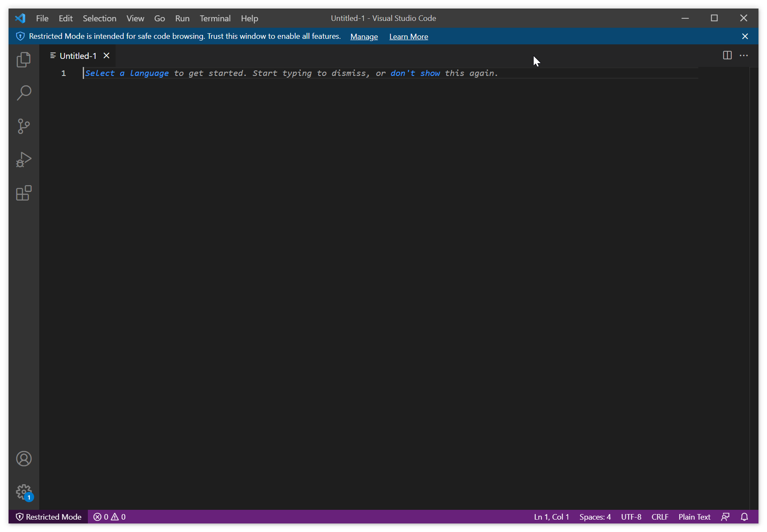Image resolution: width=767 pixels, height=532 pixels.
Task: Click the feedback icon in status bar
Action: [x=725, y=517]
